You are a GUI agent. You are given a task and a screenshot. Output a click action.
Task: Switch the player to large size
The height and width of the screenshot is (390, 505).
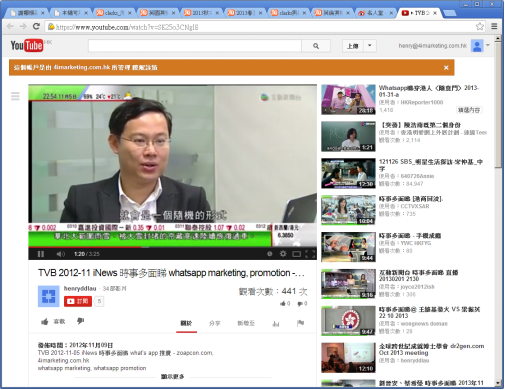(x=296, y=254)
